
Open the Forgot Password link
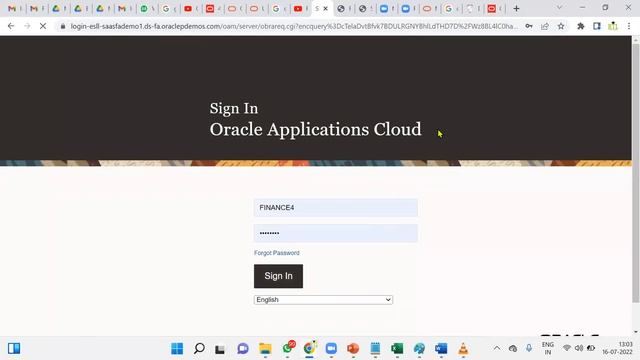277,253
